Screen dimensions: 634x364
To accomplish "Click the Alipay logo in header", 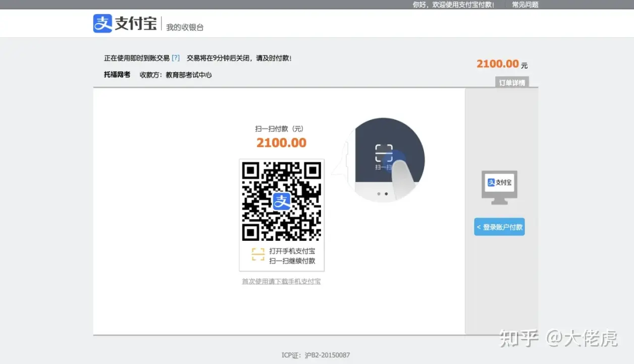I will (125, 23).
